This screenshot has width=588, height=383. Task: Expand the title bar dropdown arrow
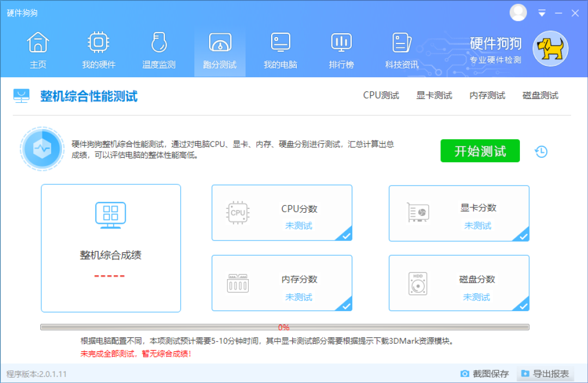tap(542, 13)
